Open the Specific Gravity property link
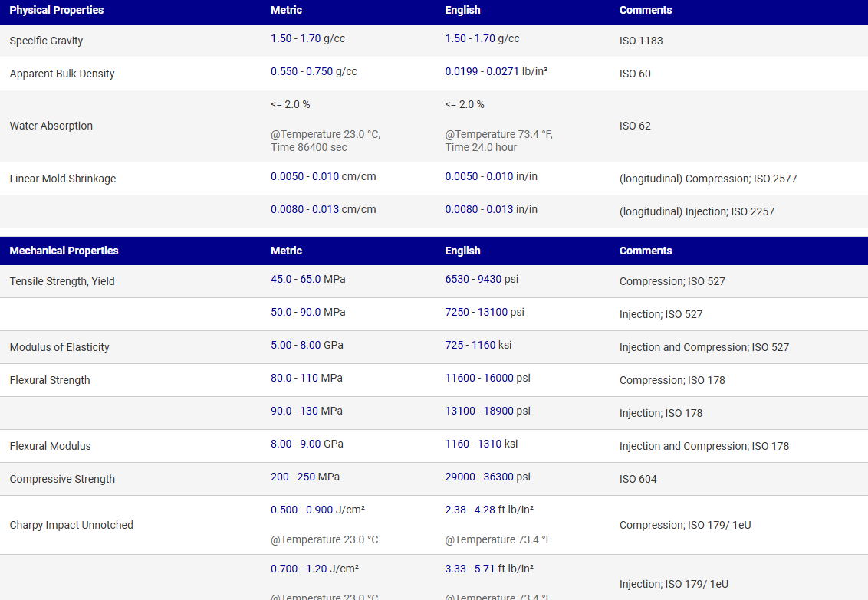This screenshot has width=868, height=600. (x=46, y=41)
